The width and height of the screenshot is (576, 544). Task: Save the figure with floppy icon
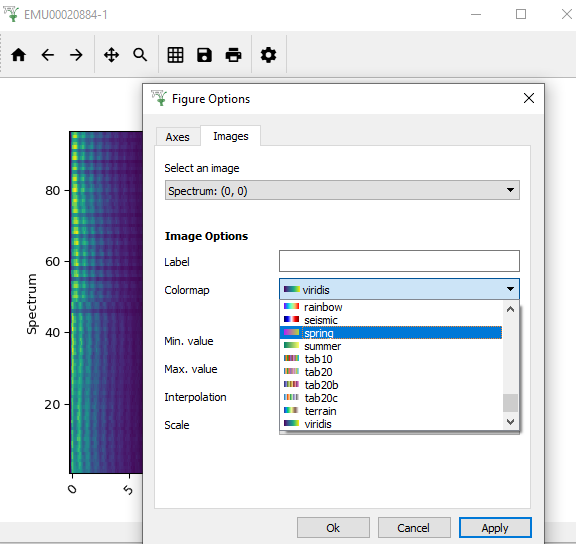[x=204, y=55]
